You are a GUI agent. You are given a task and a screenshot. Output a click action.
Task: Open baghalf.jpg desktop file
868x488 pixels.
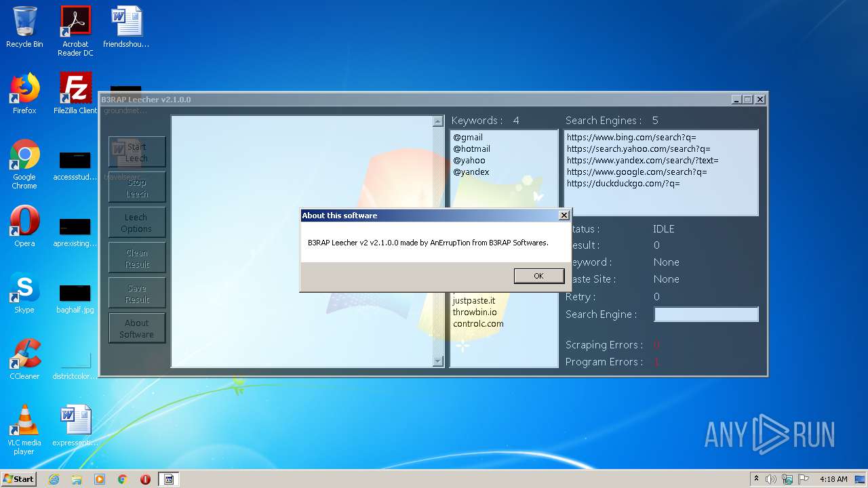click(75, 300)
